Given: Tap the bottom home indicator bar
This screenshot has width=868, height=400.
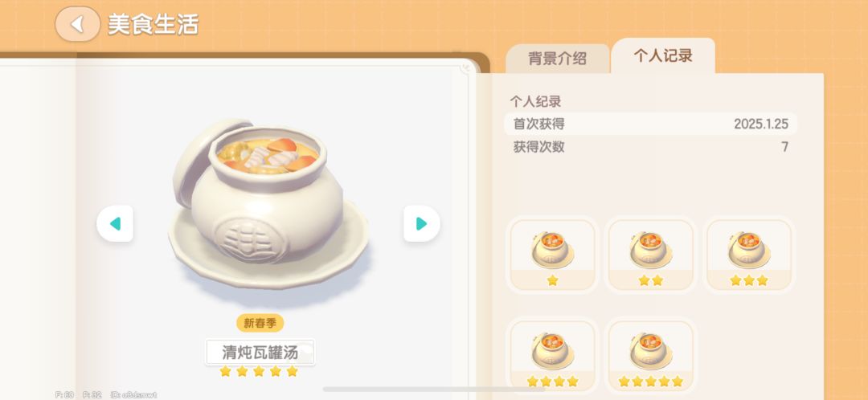Looking at the screenshot, I should (x=433, y=390).
